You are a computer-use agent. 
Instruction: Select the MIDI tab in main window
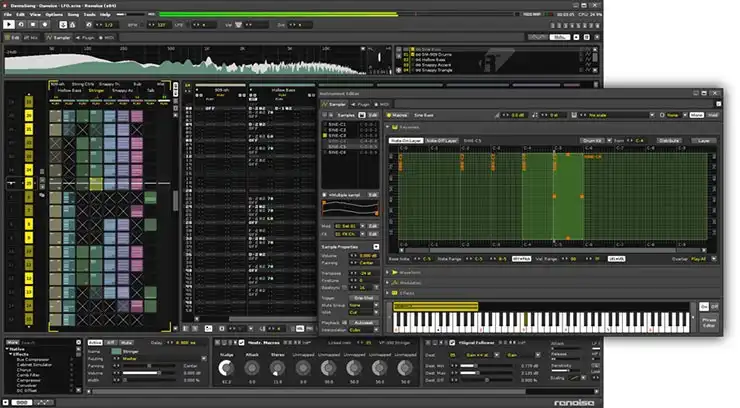[107, 37]
